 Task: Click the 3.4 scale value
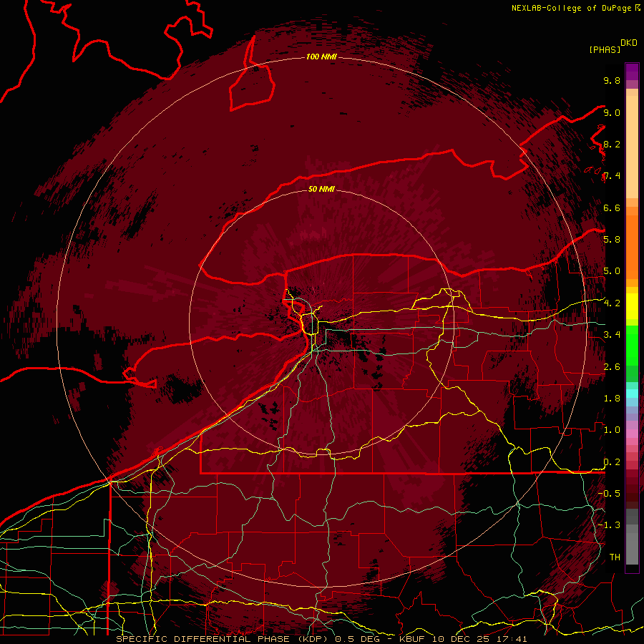click(612, 334)
